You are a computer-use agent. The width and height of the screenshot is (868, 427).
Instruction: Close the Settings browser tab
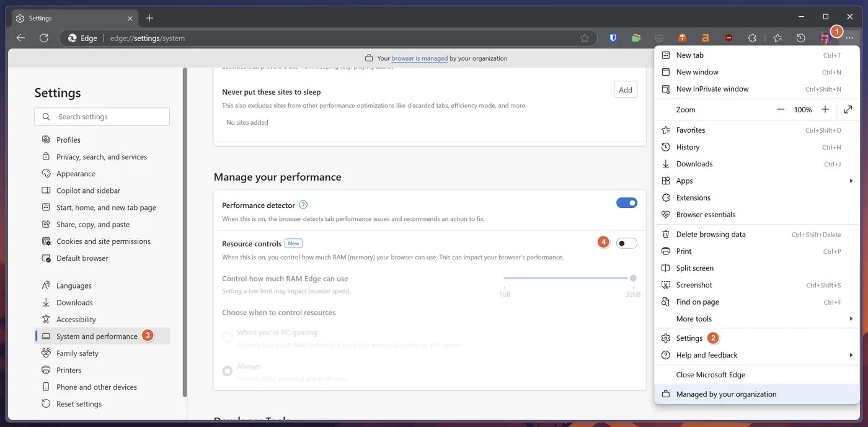130,19
